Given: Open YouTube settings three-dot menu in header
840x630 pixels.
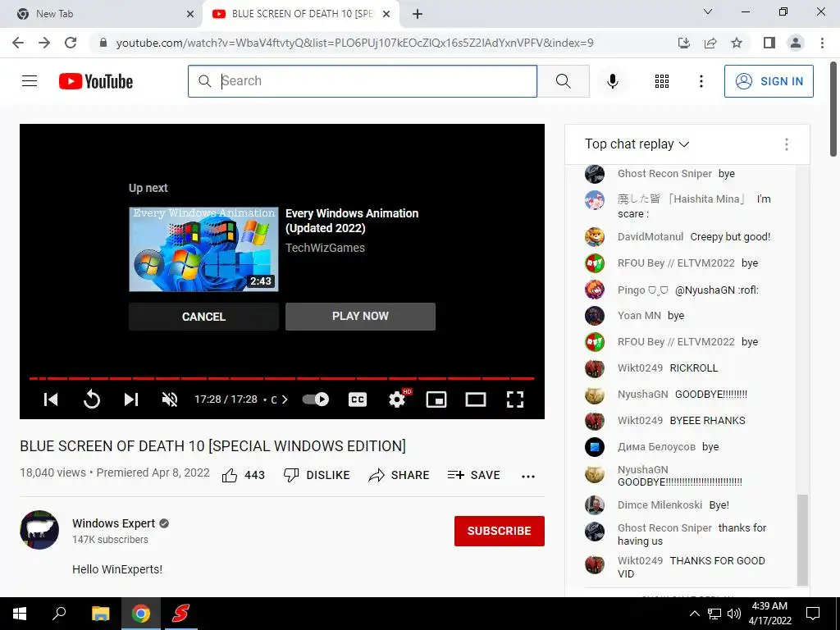Looking at the screenshot, I should click(701, 81).
